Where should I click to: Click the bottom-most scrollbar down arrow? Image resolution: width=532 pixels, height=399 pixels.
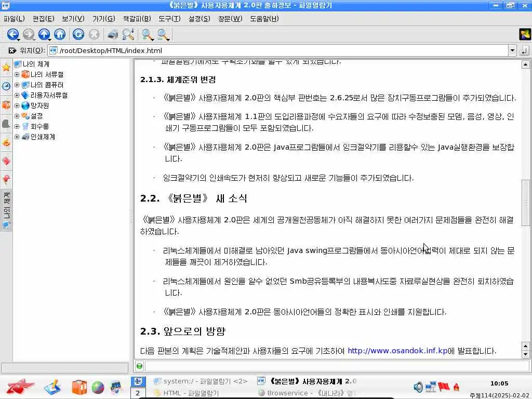pos(526,354)
